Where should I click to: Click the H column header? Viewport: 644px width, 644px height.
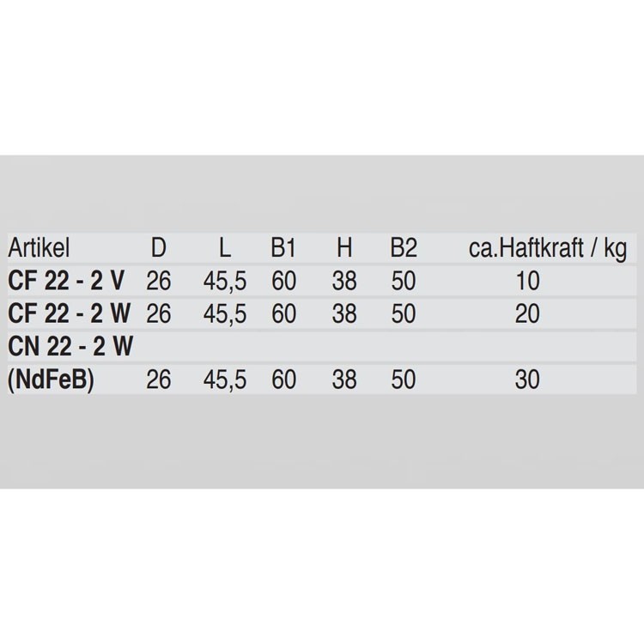[344, 248]
